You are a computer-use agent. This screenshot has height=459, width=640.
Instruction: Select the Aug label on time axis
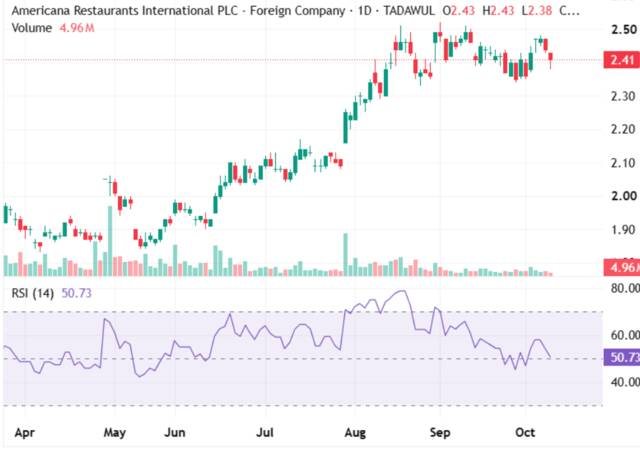[355, 432]
